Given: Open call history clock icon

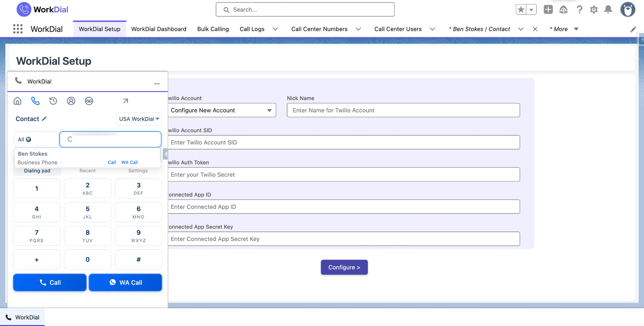Looking at the screenshot, I should (53, 101).
